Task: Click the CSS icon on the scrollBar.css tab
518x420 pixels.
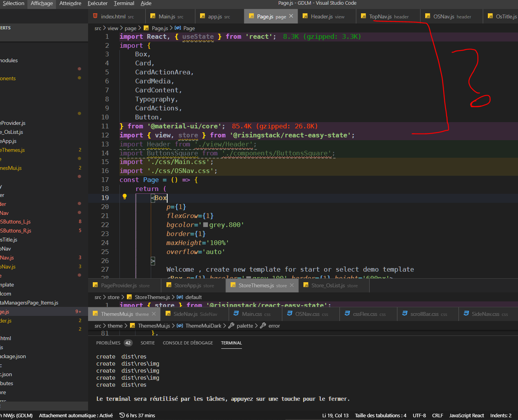Action: click(405, 314)
